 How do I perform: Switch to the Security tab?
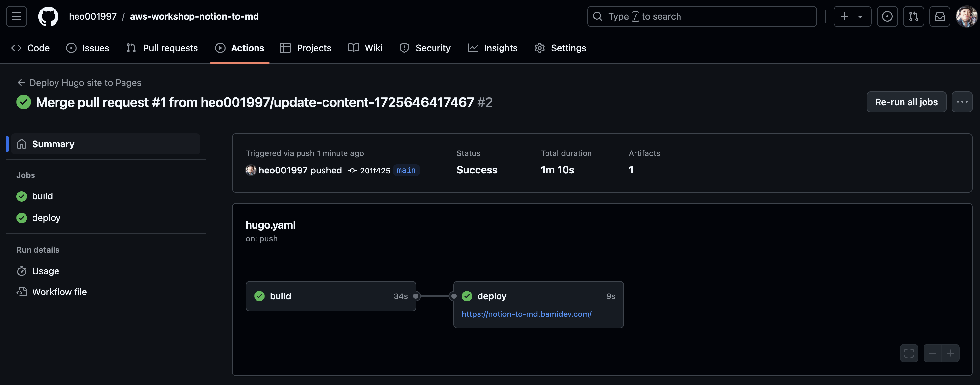425,48
